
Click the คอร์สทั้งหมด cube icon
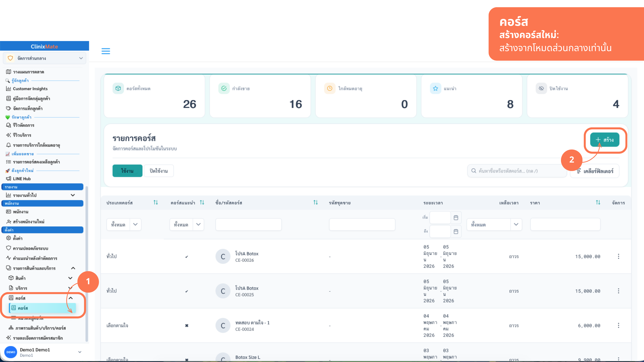pos(118,88)
